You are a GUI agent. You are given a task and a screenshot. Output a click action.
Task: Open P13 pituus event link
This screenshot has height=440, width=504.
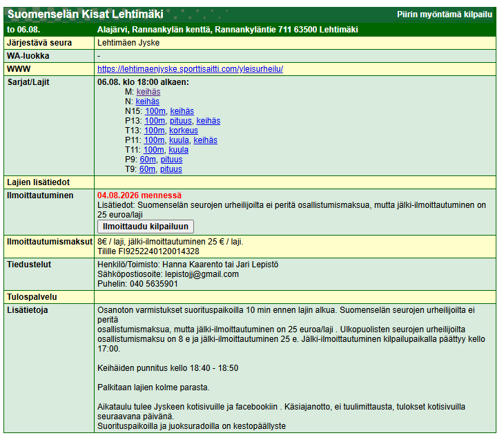(181, 121)
